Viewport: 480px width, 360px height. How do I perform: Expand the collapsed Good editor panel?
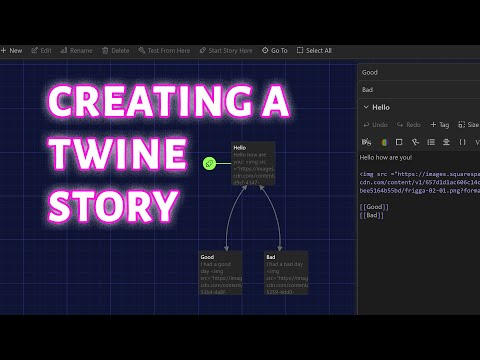click(419, 72)
